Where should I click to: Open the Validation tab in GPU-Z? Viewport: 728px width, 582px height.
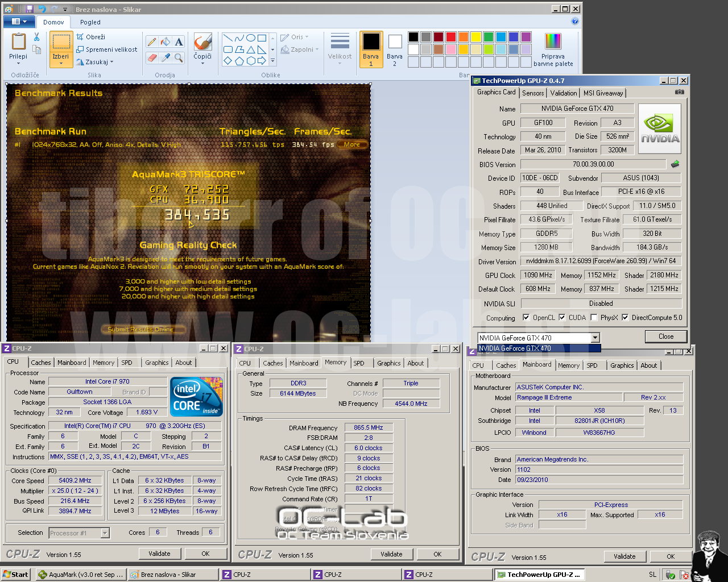click(564, 93)
